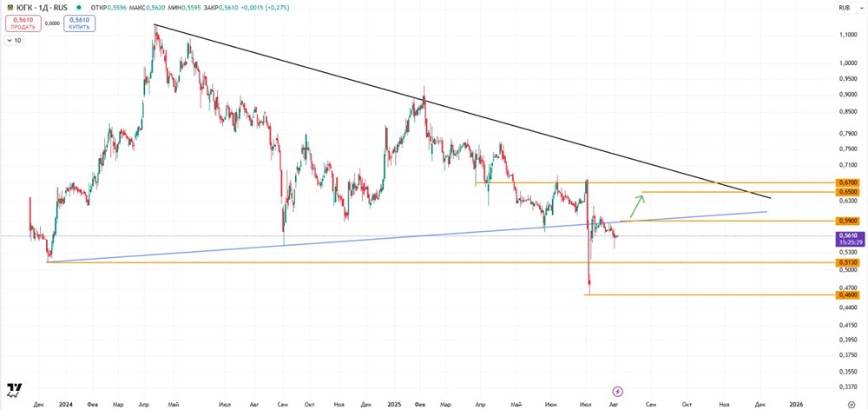This screenshot has width=868, height=410.
Task: Click the 2025 label on time axis
Action: [x=393, y=405]
